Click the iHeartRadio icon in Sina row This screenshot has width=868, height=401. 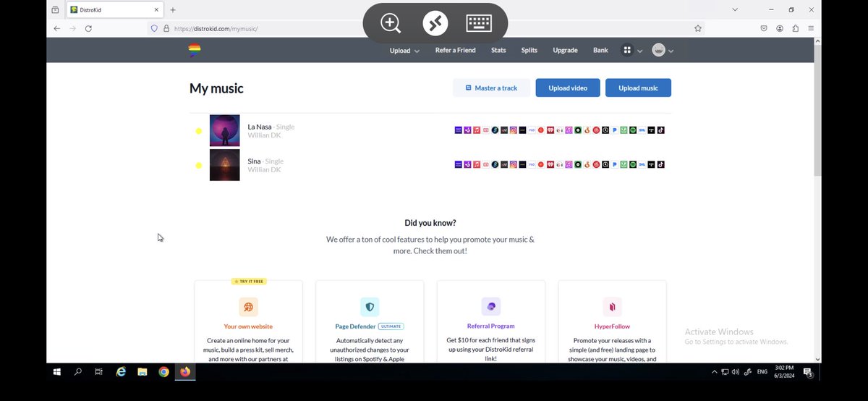click(550, 164)
